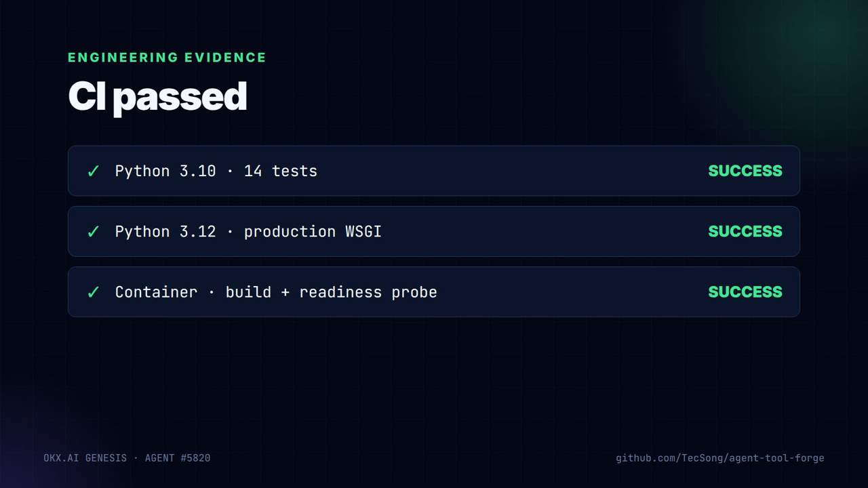The image size is (868, 488).
Task: Click the checkmark icon beside Container row
Action: [94, 292]
